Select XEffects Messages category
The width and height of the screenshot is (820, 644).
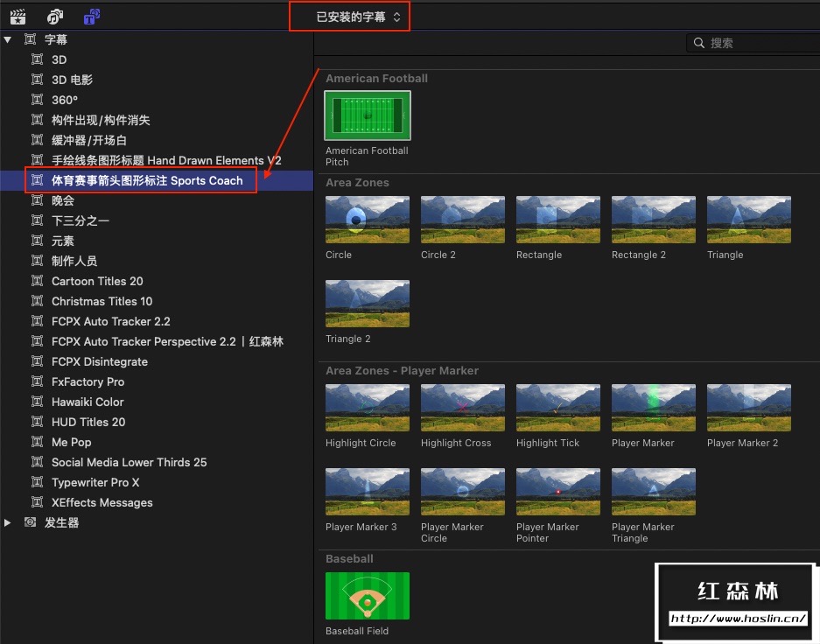[102, 502]
